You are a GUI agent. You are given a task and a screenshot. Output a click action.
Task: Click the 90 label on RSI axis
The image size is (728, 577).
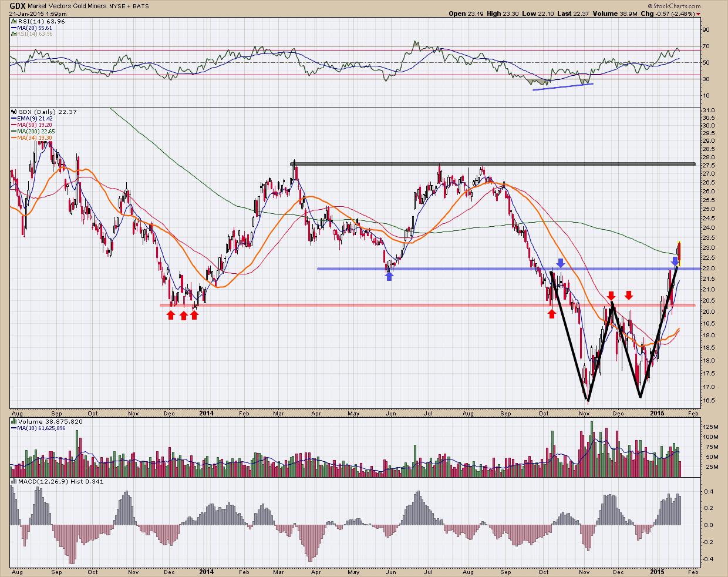click(x=706, y=30)
